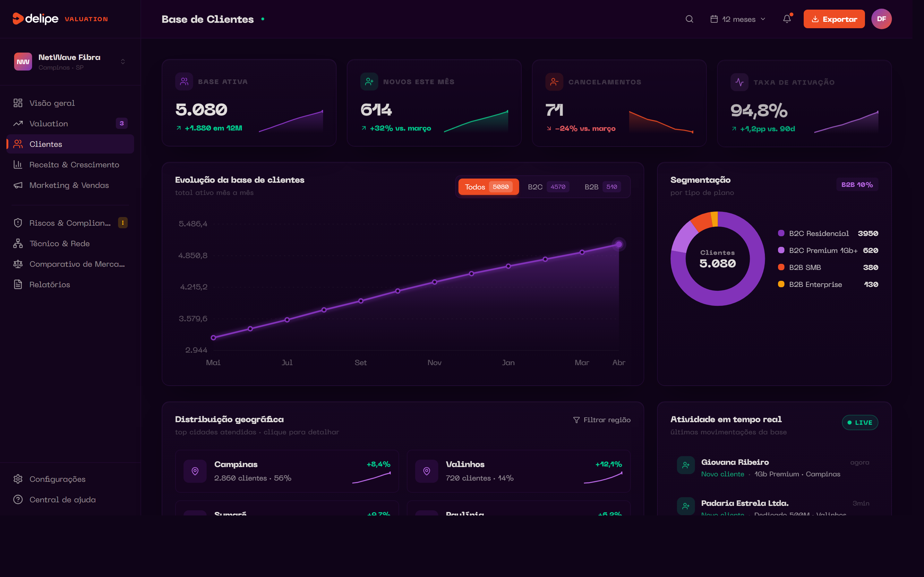The image size is (924, 577).
Task: Open the 12 meses period dropdown
Action: click(x=738, y=19)
